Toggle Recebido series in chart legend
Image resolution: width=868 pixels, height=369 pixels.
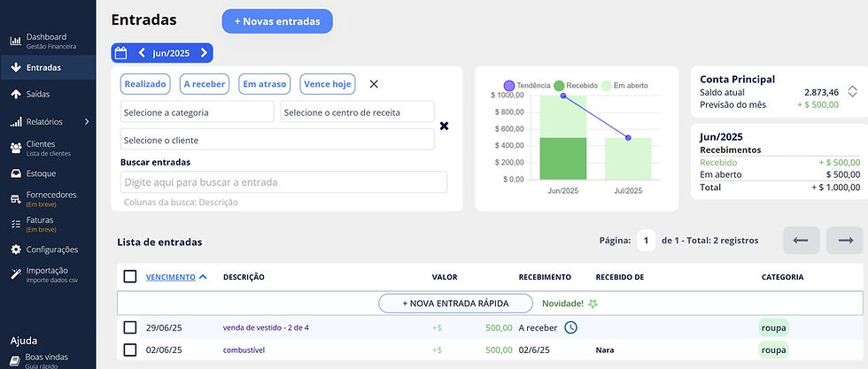tap(576, 86)
